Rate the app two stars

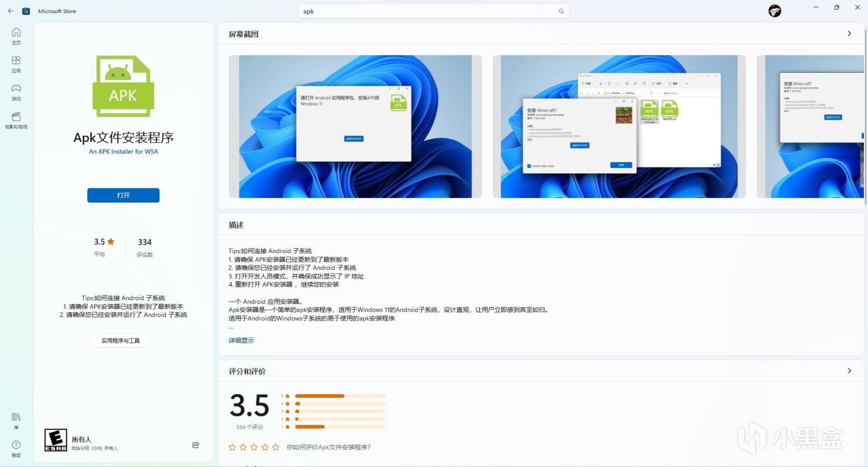(243, 447)
